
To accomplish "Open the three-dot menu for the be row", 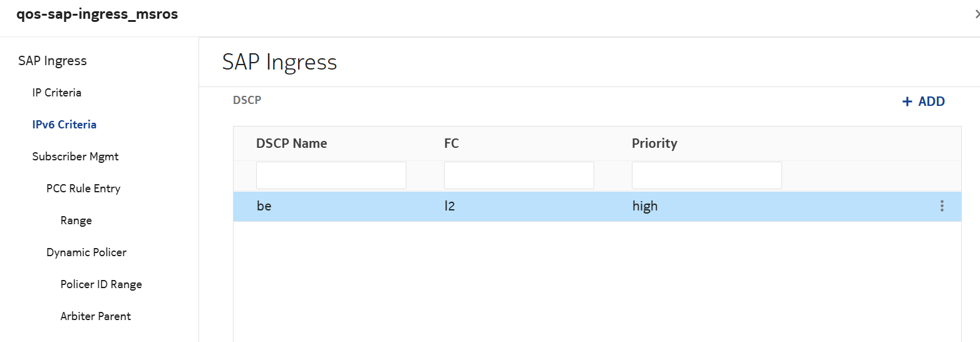I will pyautogui.click(x=941, y=206).
